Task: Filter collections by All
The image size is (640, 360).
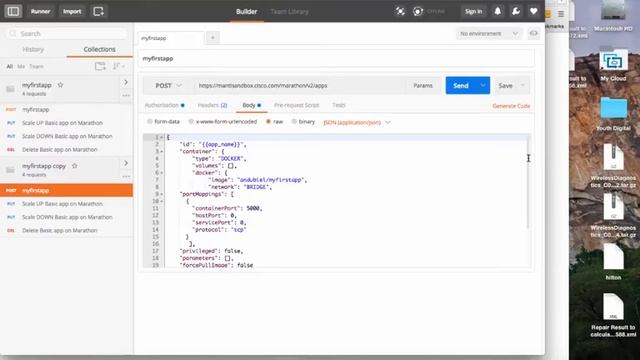Action: [x=9, y=67]
